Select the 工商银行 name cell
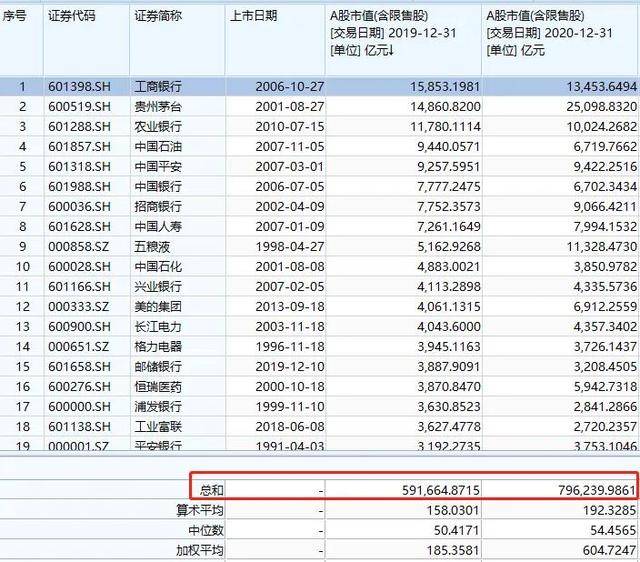The height and width of the screenshot is (562, 640). point(158,87)
